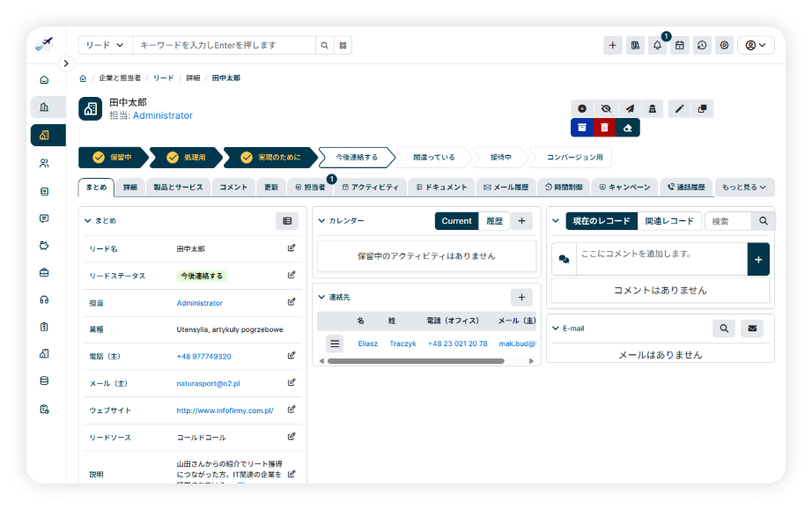Click the blue archive record icon
Screen dimensions: 812x510
pyautogui.click(x=581, y=128)
